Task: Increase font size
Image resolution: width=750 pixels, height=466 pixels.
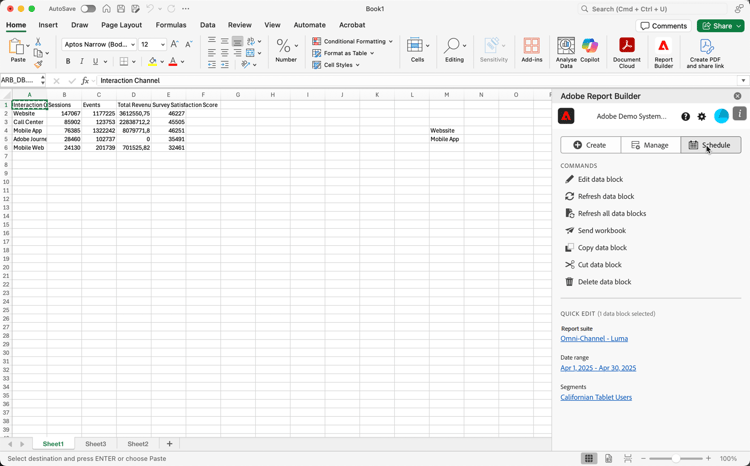Action: 175,44
